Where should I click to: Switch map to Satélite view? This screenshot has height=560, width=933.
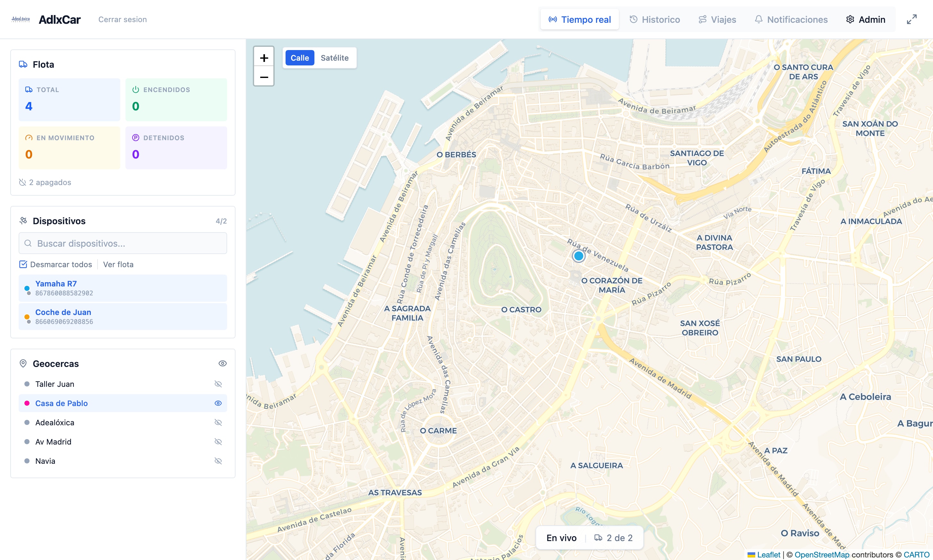pyautogui.click(x=334, y=58)
